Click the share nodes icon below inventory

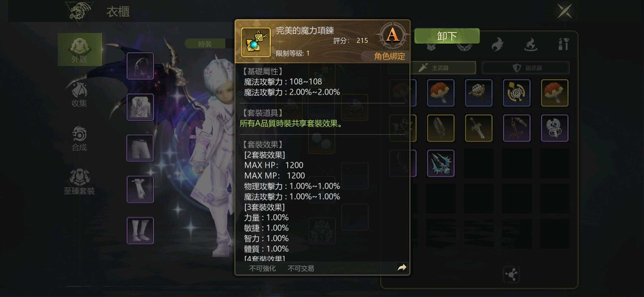(511, 275)
